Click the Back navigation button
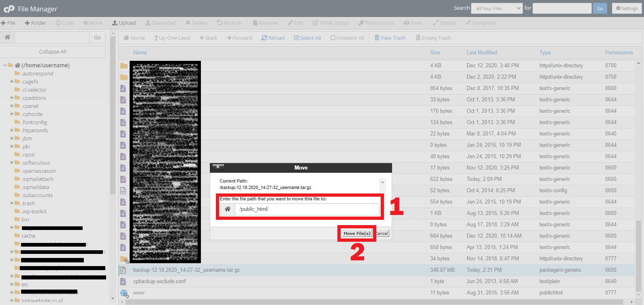 (209, 38)
